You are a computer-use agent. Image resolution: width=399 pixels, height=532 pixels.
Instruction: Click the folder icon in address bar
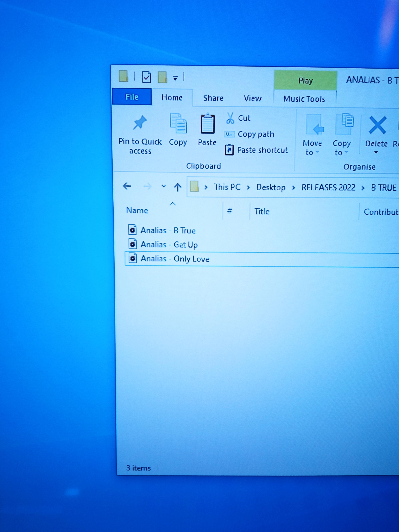194,186
